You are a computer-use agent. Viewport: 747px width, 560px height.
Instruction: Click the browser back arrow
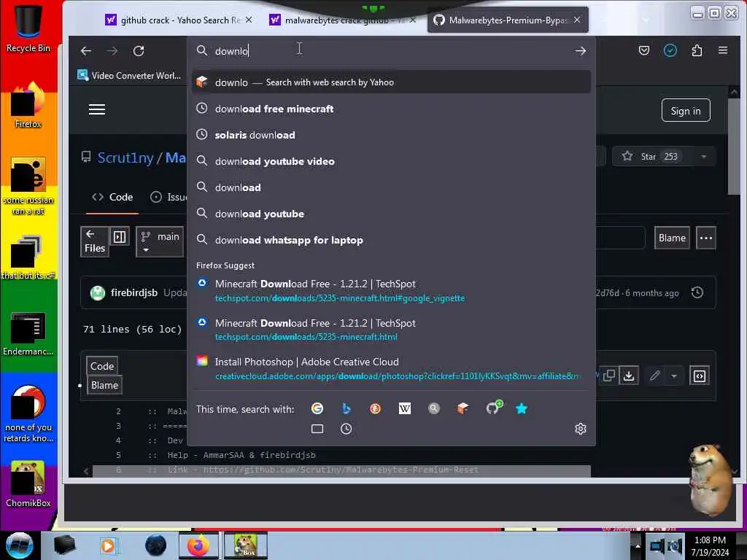tap(86, 51)
